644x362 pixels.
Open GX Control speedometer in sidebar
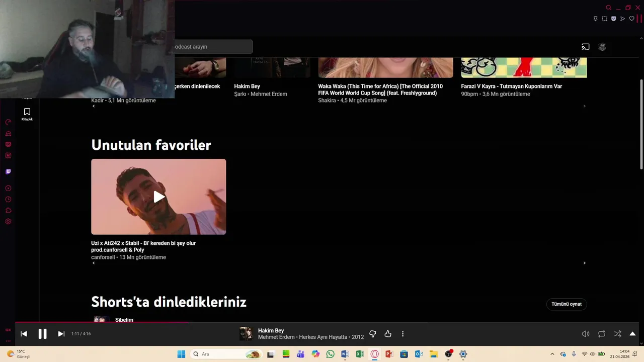click(8, 122)
